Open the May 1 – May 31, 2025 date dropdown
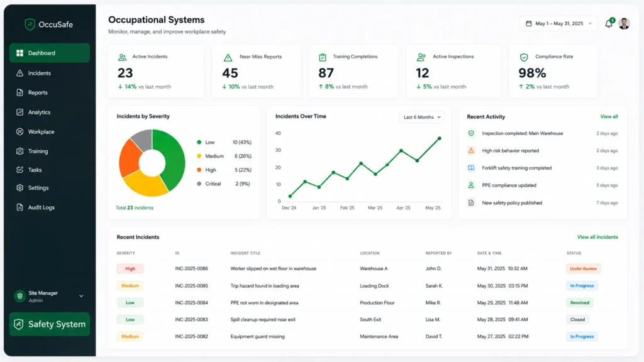The image size is (644, 362). pyautogui.click(x=558, y=23)
